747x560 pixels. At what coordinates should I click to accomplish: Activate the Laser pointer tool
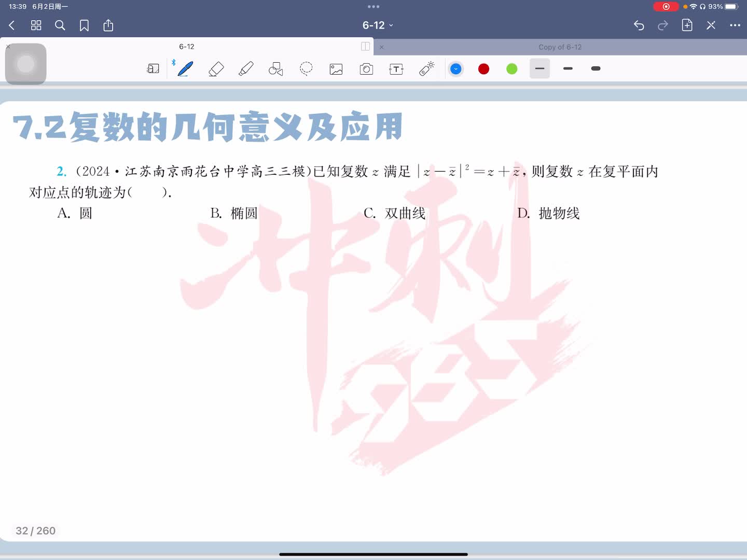[427, 69]
